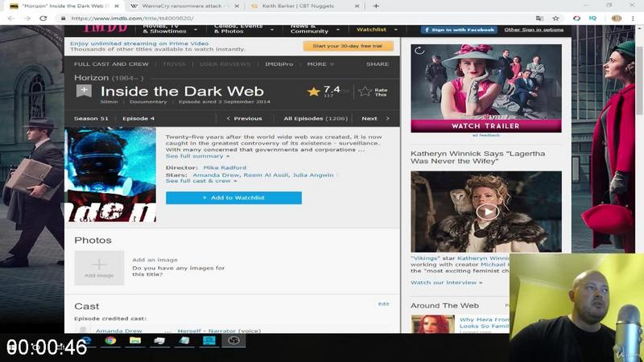Open a new browser tab

tap(376, 6)
